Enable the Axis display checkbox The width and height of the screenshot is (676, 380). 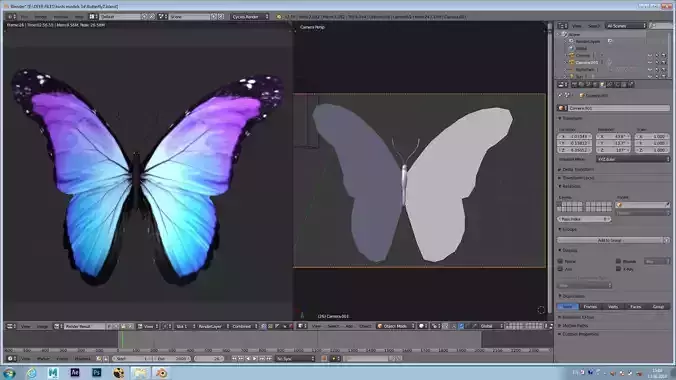(x=560, y=269)
